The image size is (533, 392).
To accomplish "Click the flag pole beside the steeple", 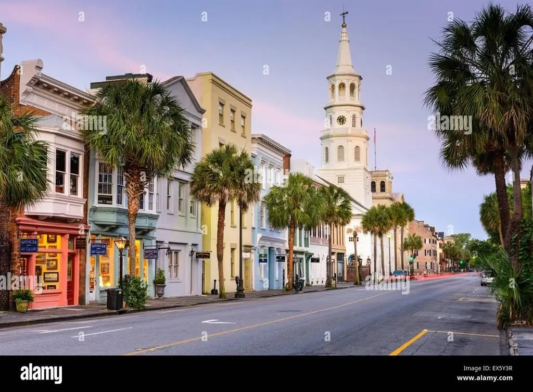I will coord(375,149).
